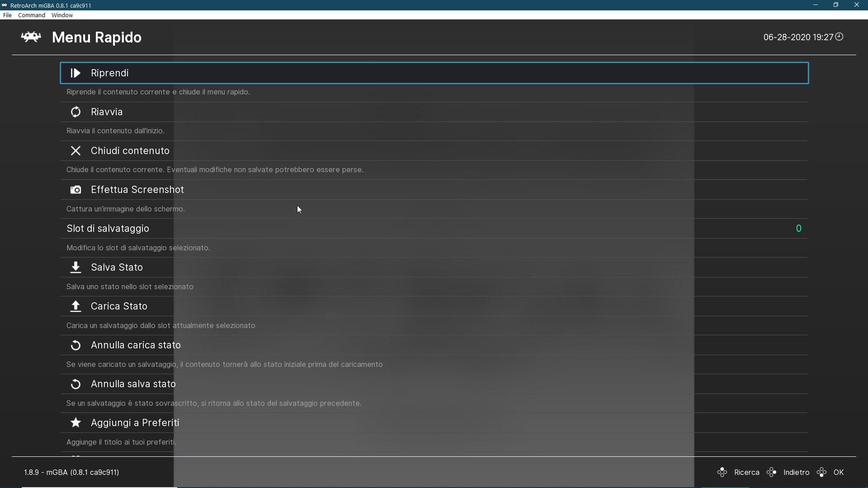Screen dimensions: 868x488
Task: Click the RetroArch invader logo icon
Action: (x=31, y=37)
